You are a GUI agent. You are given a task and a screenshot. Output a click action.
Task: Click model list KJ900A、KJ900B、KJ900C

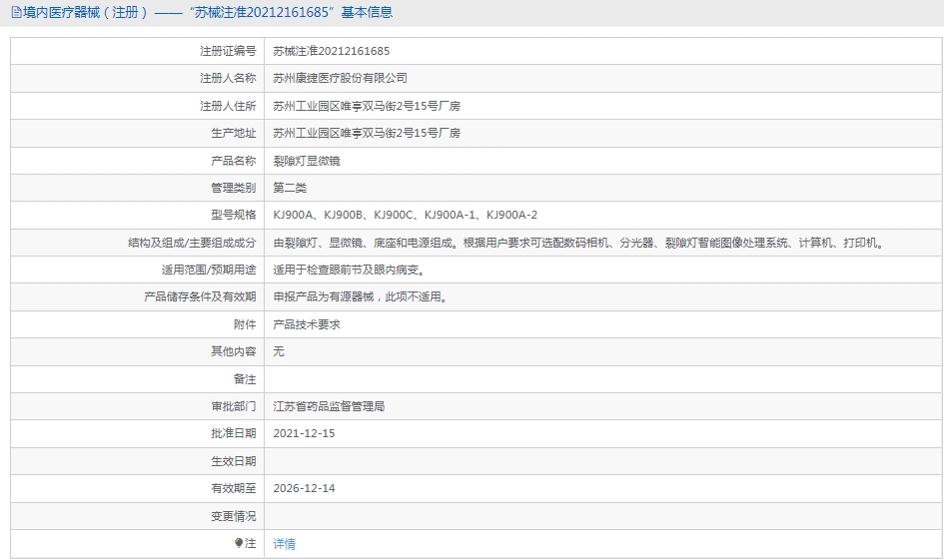(x=406, y=215)
